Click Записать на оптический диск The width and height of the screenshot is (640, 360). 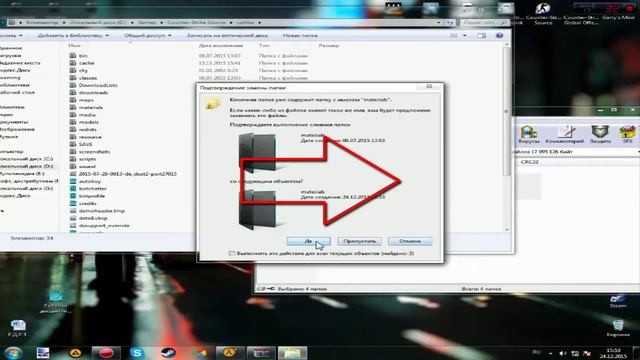point(227,36)
